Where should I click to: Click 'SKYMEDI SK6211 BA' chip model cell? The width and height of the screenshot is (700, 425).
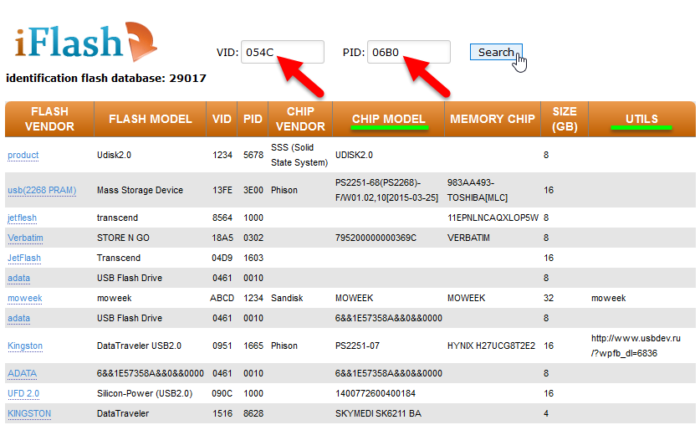point(378,414)
